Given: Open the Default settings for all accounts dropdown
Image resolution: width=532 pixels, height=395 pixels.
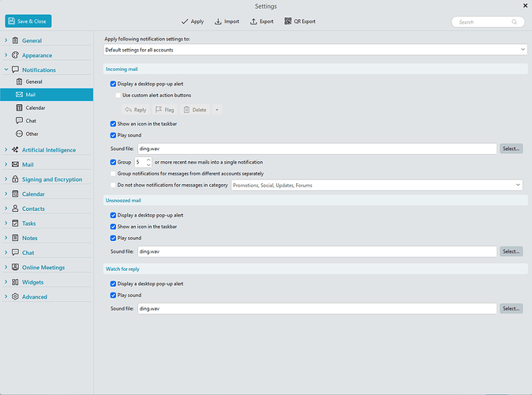Looking at the screenshot, I should (315, 50).
